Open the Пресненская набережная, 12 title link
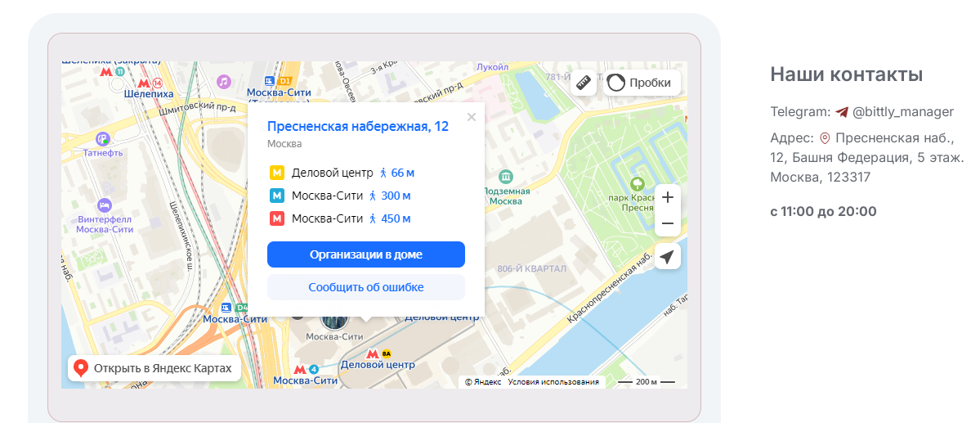The image size is (980, 423). click(358, 126)
